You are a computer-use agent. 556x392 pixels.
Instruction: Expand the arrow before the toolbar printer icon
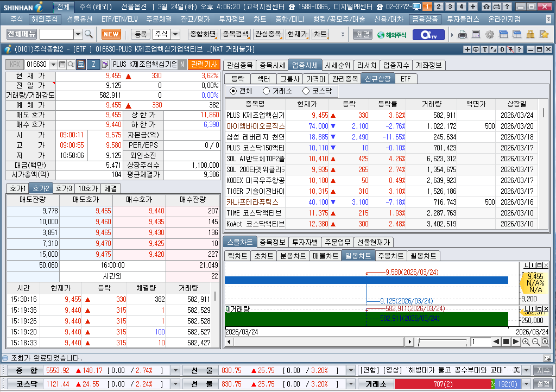pos(452,35)
